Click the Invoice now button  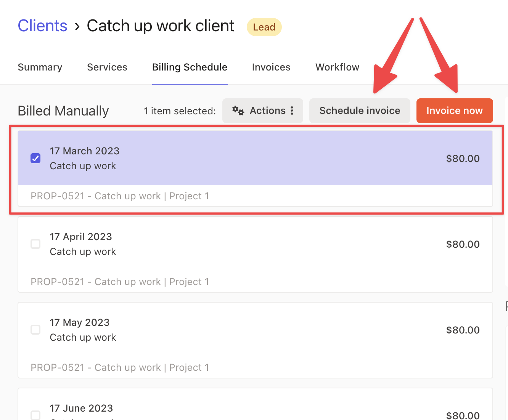(x=455, y=111)
